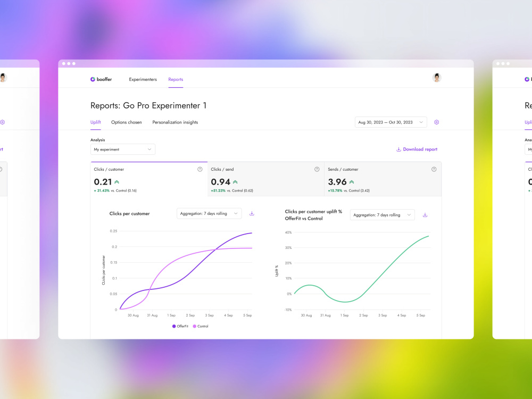
Task: Click gear icon in left background window
Action: tap(2, 122)
